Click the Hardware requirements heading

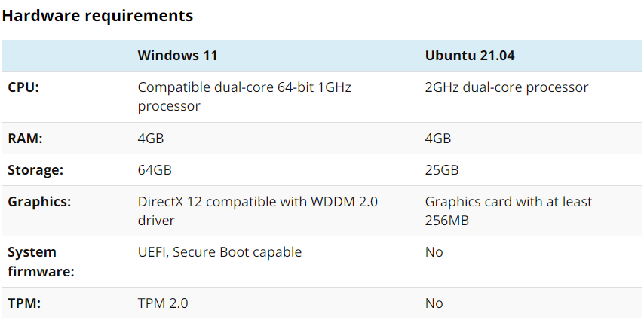coord(97,16)
